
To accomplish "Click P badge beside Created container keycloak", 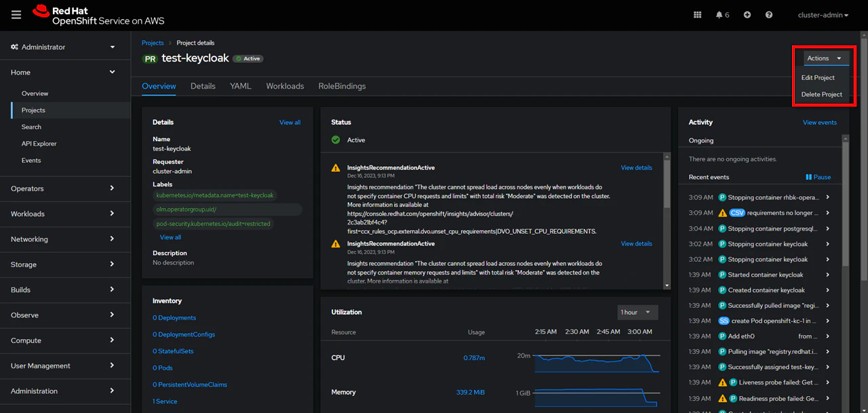I will [x=722, y=290].
